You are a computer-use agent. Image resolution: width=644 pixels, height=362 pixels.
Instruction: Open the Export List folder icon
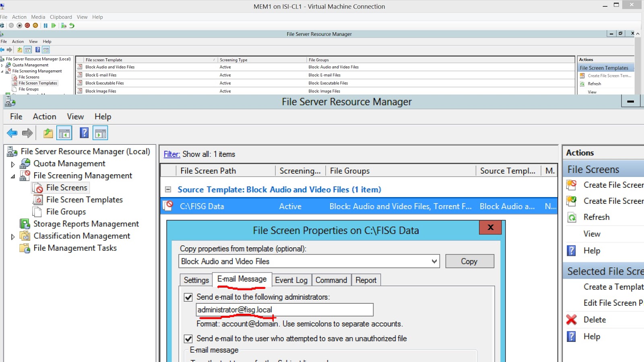pyautogui.click(x=48, y=133)
